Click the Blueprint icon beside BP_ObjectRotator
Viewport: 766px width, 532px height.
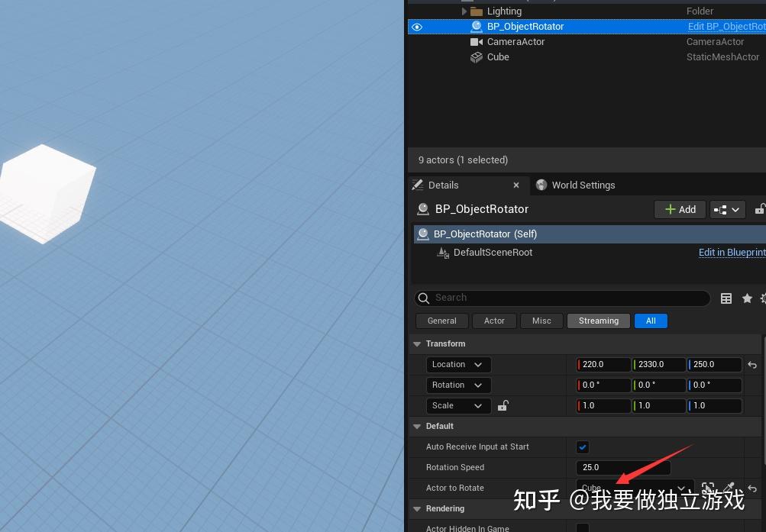point(477,26)
